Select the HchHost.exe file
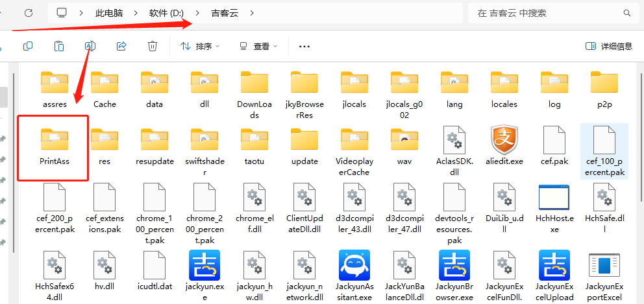 point(554,209)
